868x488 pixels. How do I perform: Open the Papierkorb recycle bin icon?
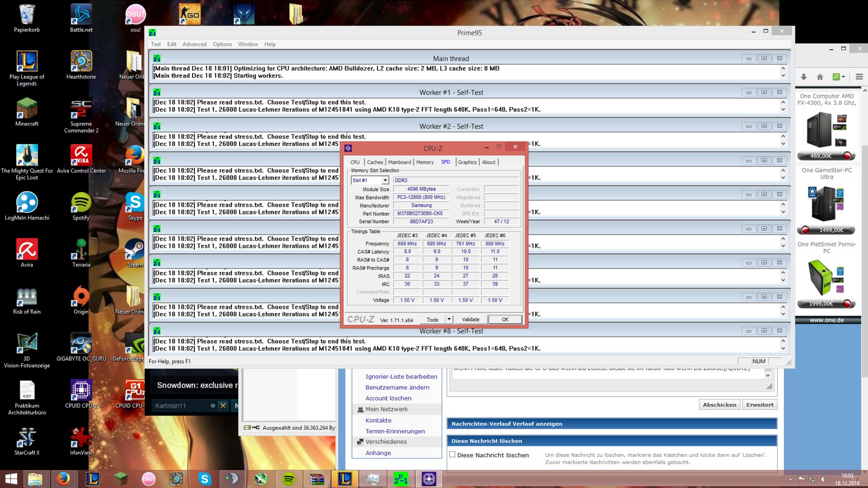click(27, 19)
